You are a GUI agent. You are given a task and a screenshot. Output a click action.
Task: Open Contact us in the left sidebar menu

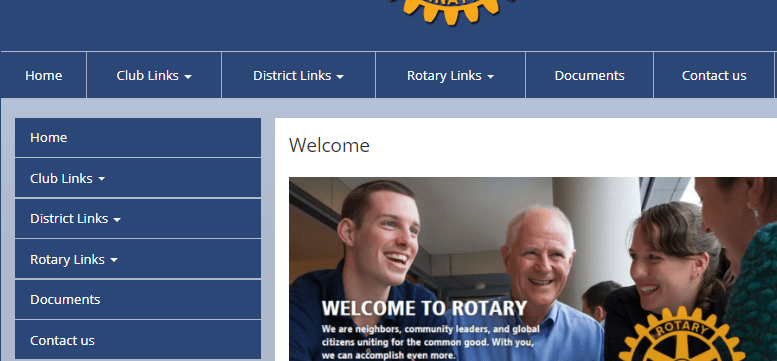[x=138, y=340]
